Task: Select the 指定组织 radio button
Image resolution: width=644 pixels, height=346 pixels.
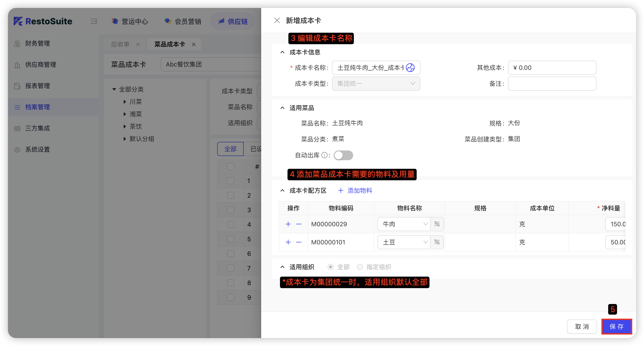Action: coord(360,267)
